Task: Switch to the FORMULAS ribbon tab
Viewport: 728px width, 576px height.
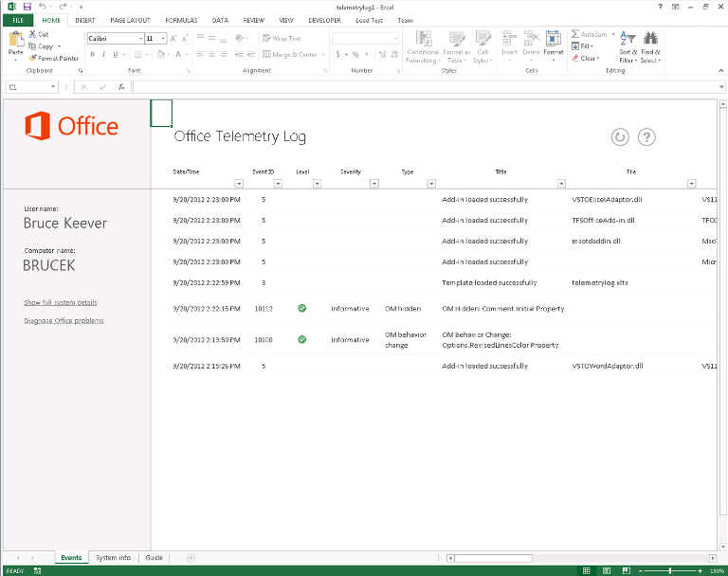Action: [x=181, y=21]
